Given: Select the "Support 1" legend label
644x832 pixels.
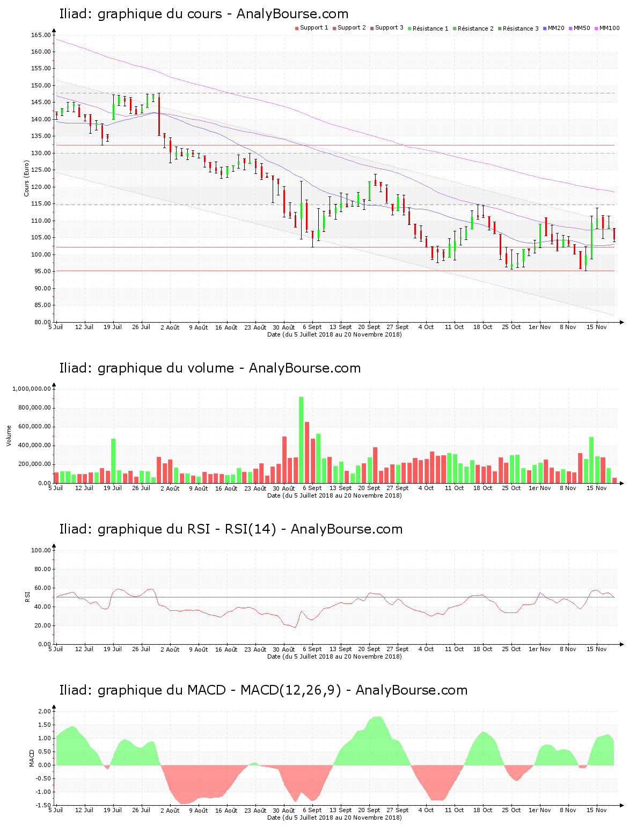Looking at the screenshot, I should pyautogui.click(x=314, y=28).
